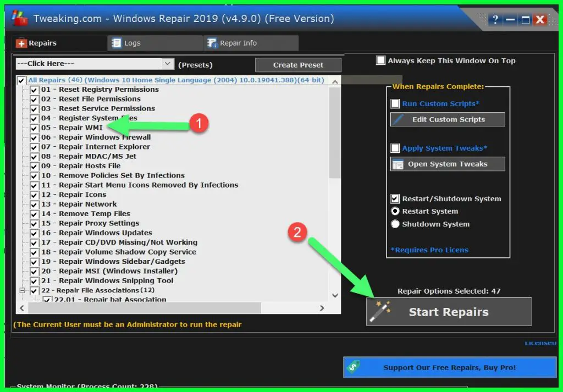
Task: Enable Always Keep This Window On Top
Action: [380, 60]
